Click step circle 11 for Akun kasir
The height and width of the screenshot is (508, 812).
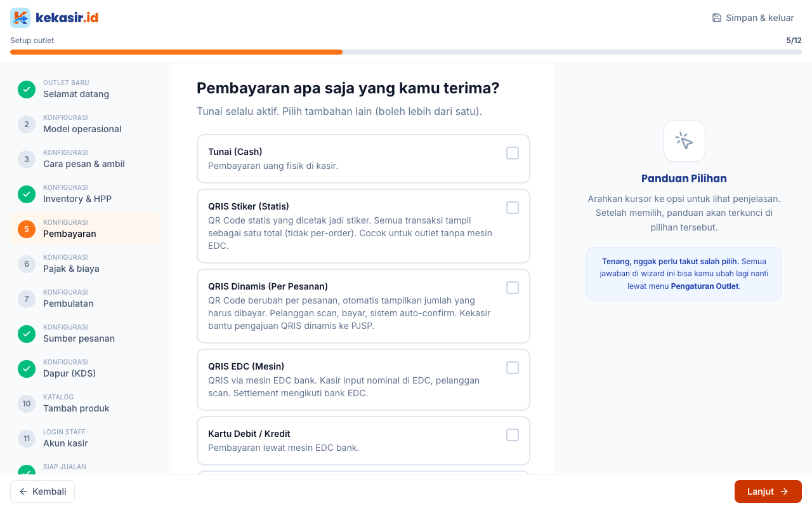(x=27, y=439)
